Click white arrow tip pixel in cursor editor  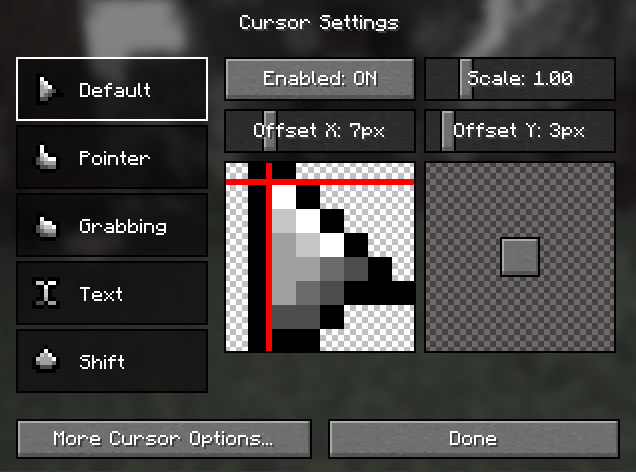(x=284, y=197)
